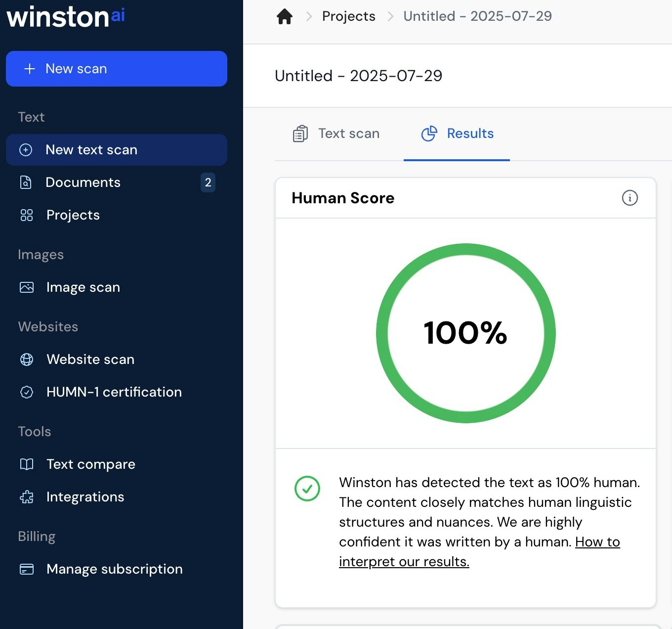672x629 pixels.
Task: Click the Untitled - 2025-07-29 page title
Action: [359, 76]
